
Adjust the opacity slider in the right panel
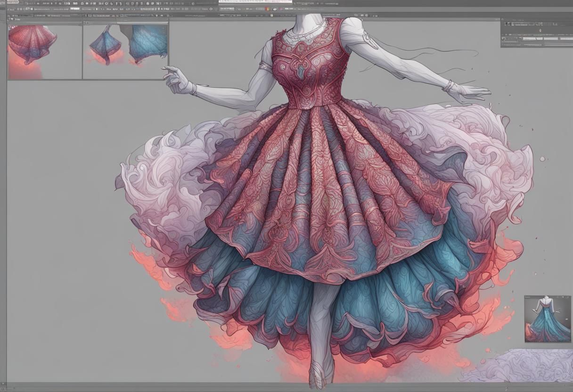click(x=544, y=38)
